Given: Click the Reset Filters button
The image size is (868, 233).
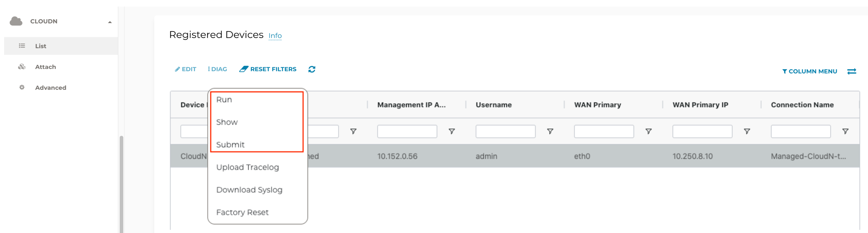Looking at the screenshot, I should (268, 69).
